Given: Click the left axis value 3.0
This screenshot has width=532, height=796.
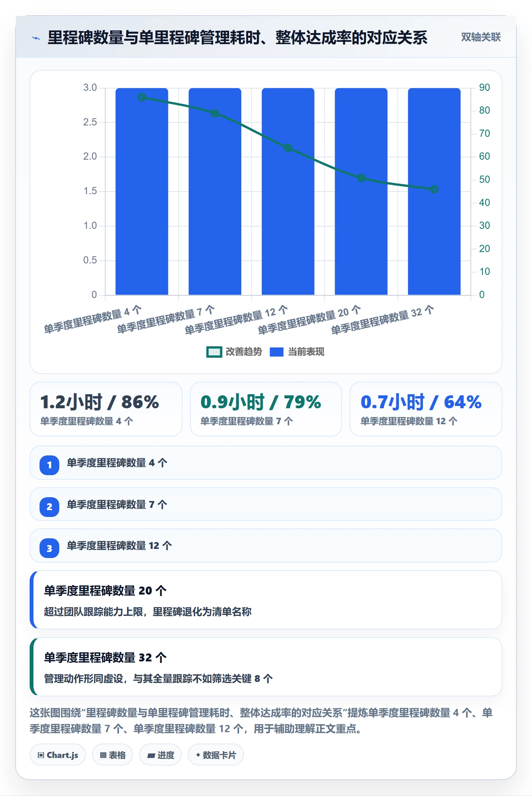Looking at the screenshot, I should (90, 87).
